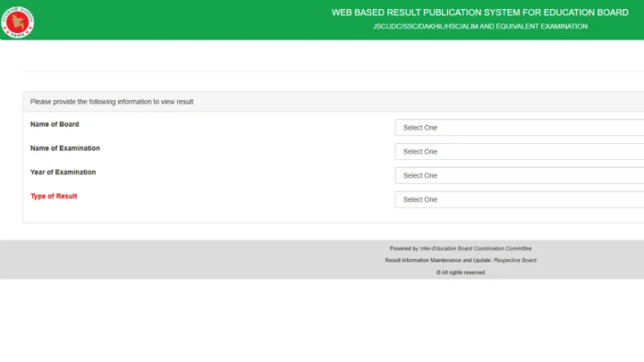The width and height of the screenshot is (644, 362).
Task: Expand the Year of Examination dropdown
Action: [x=519, y=176]
